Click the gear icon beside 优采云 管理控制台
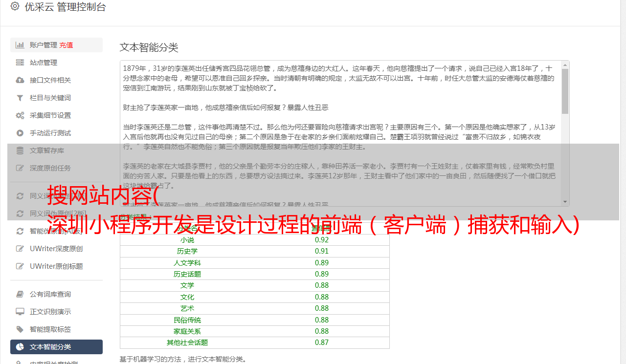This screenshot has height=364, width=626. pos(15,7)
